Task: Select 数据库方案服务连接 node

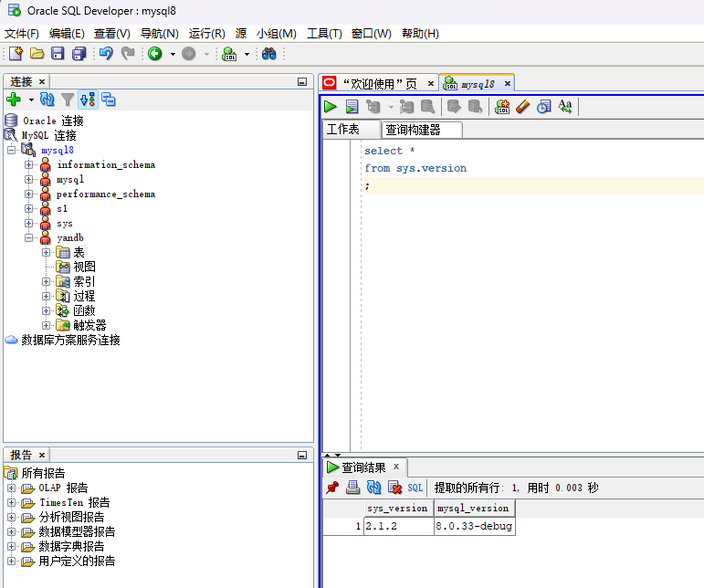Action: 70,340
